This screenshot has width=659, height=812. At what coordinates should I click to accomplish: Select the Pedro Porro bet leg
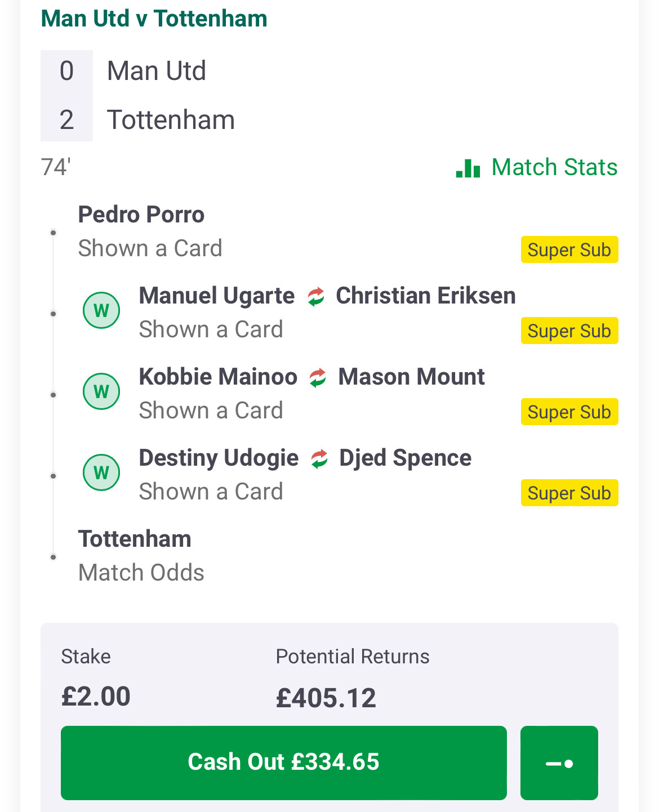329,231
